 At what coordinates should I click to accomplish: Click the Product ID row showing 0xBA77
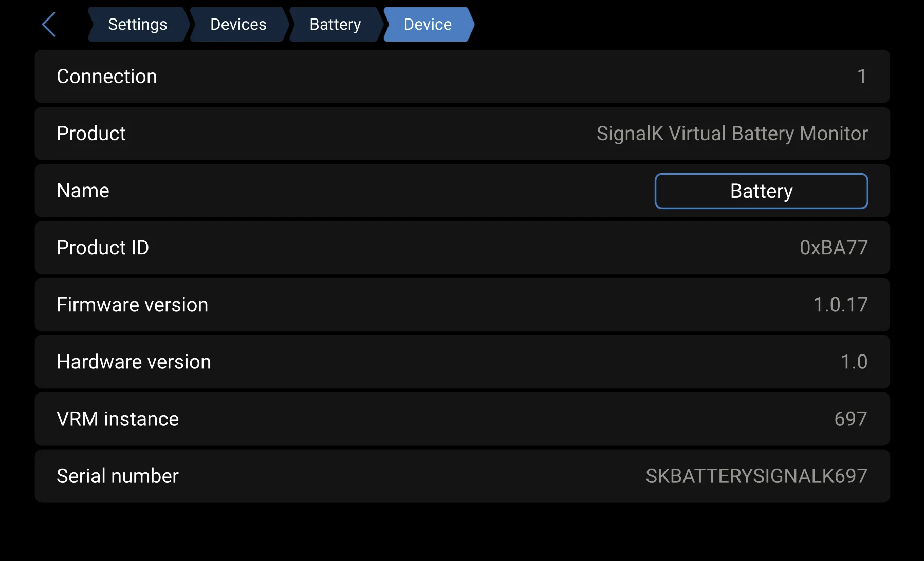pos(461,248)
